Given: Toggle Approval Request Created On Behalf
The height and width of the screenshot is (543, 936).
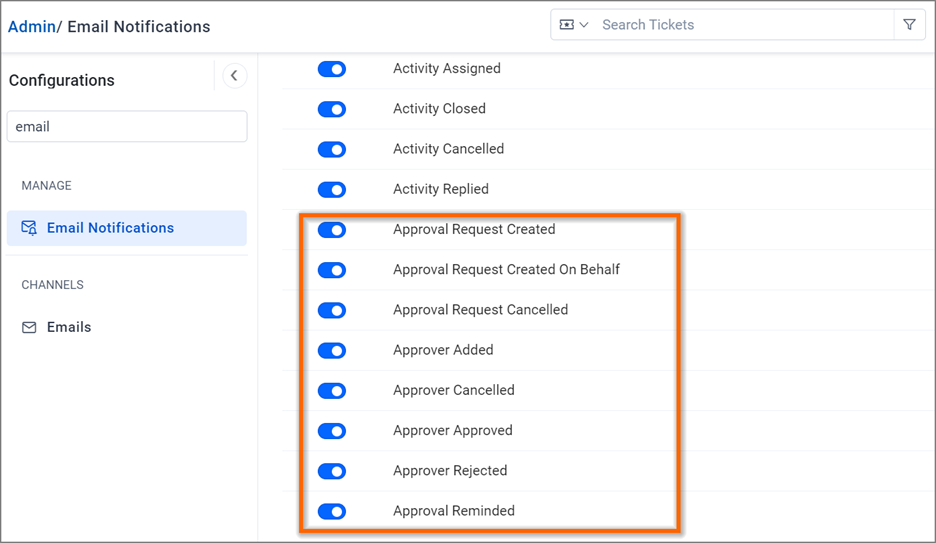Looking at the screenshot, I should [x=332, y=270].
